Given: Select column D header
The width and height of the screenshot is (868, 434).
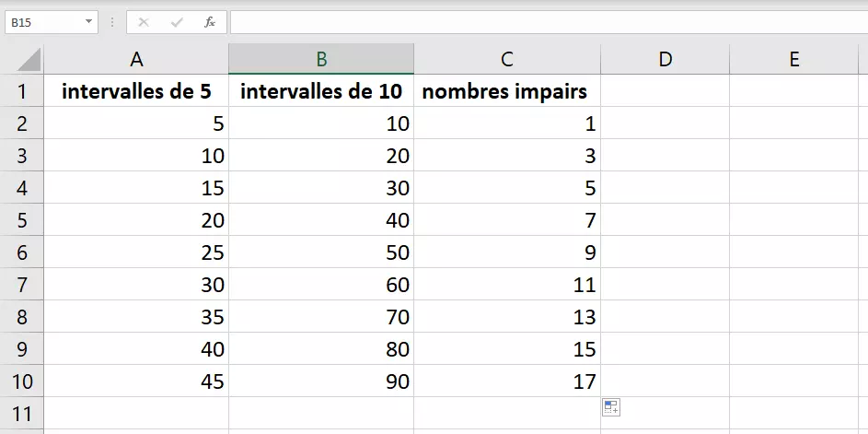Looking at the screenshot, I should pos(665,59).
